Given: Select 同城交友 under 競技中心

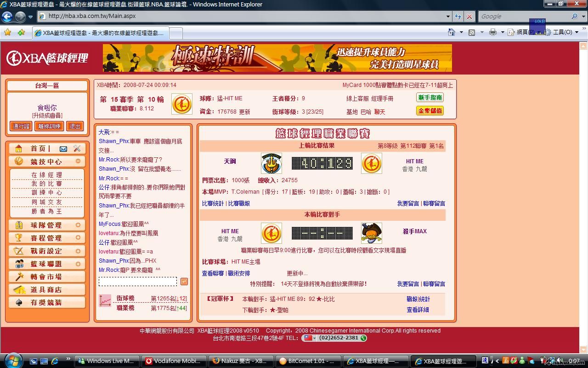Looking at the screenshot, I should coord(46,202).
